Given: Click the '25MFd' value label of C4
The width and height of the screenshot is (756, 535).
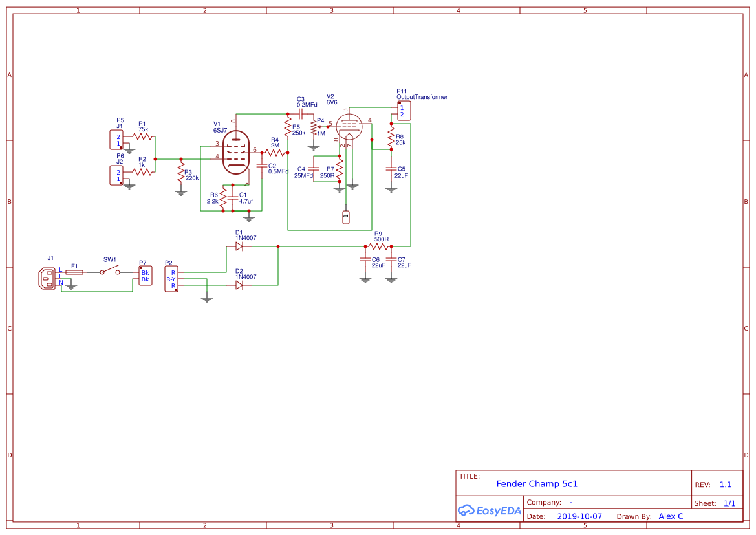Looking at the screenshot, I should (x=303, y=175).
